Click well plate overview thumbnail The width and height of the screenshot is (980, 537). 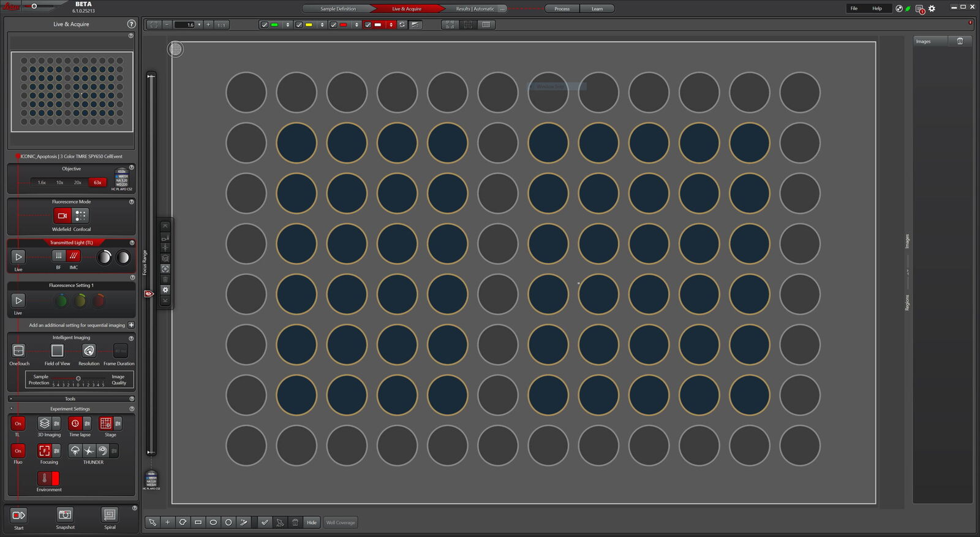tap(72, 91)
